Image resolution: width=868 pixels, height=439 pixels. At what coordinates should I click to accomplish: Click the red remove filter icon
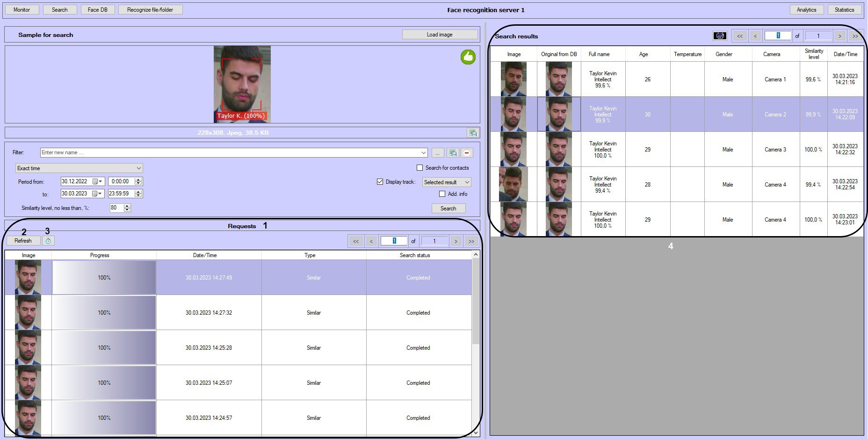pos(467,153)
